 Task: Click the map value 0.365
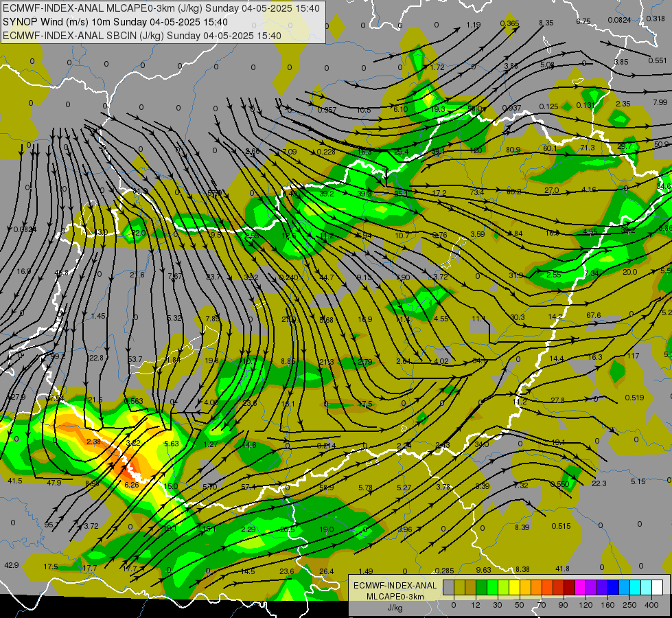point(509,23)
